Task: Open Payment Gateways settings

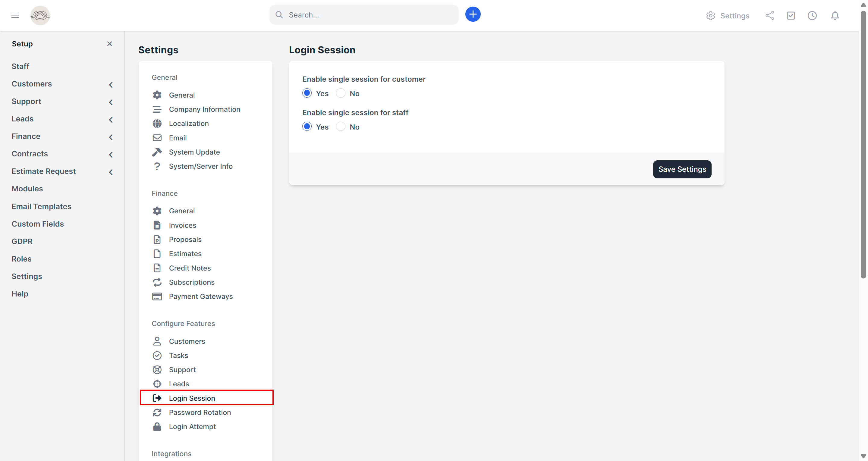Action: [200, 296]
